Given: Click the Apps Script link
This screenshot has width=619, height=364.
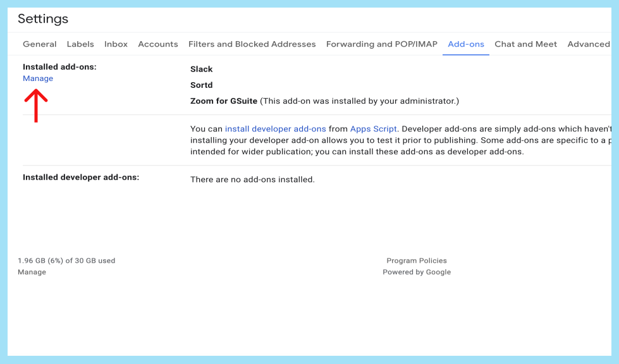Looking at the screenshot, I should [x=373, y=128].
